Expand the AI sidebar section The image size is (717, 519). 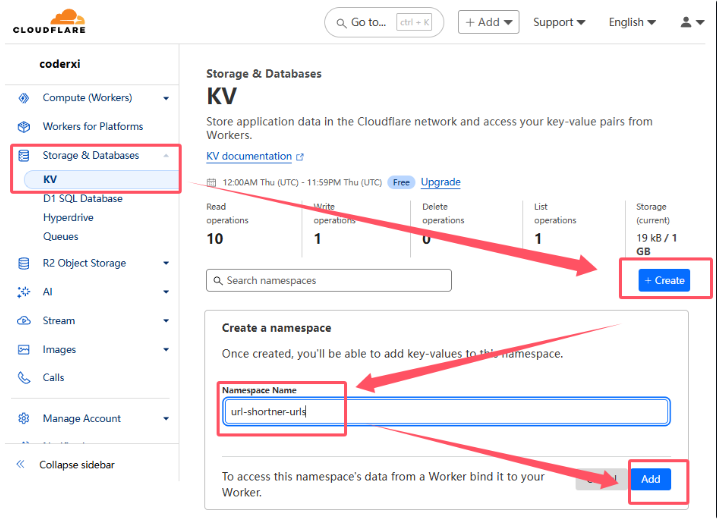166,292
